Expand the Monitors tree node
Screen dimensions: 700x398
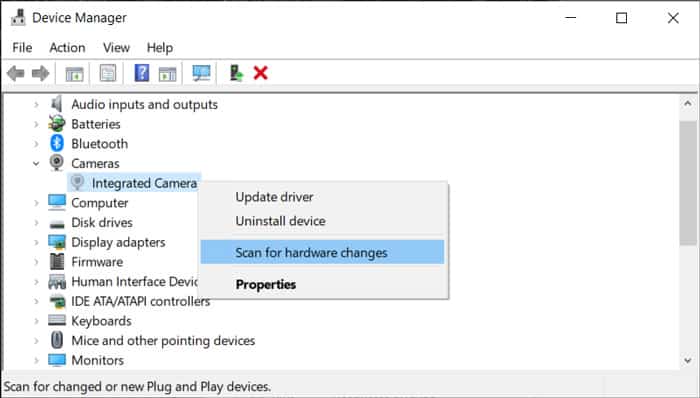click(x=37, y=360)
